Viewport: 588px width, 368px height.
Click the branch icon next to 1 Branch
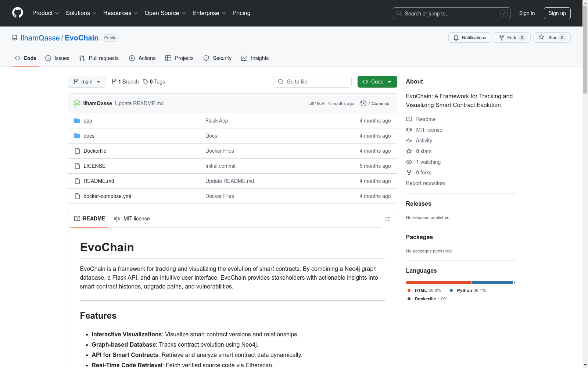coord(114,82)
